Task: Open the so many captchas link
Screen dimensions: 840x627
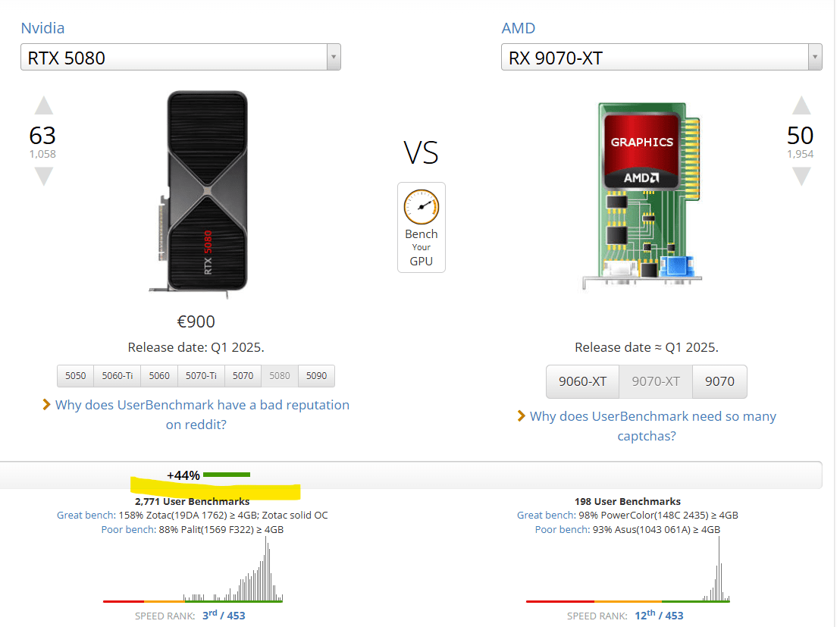Action: click(x=653, y=426)
